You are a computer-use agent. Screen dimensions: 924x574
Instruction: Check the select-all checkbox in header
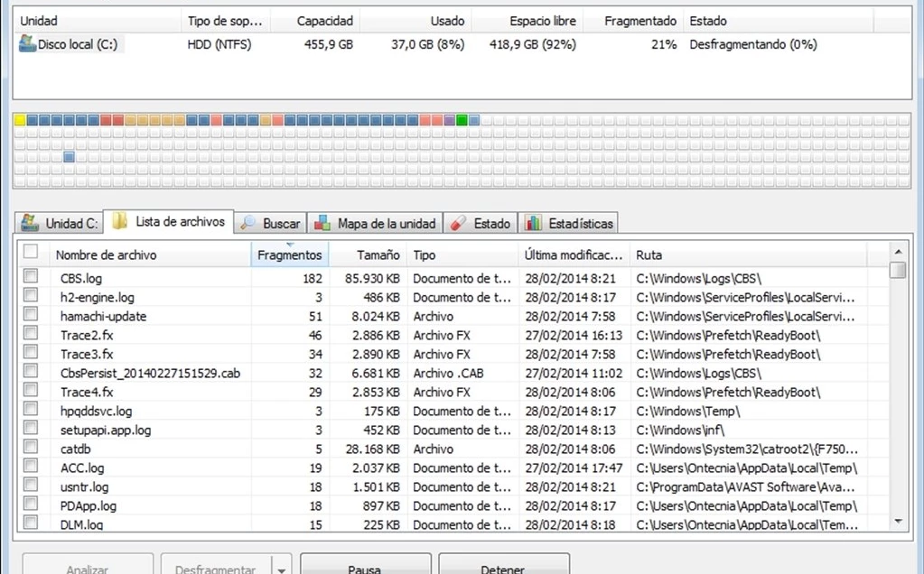(31, 253)
